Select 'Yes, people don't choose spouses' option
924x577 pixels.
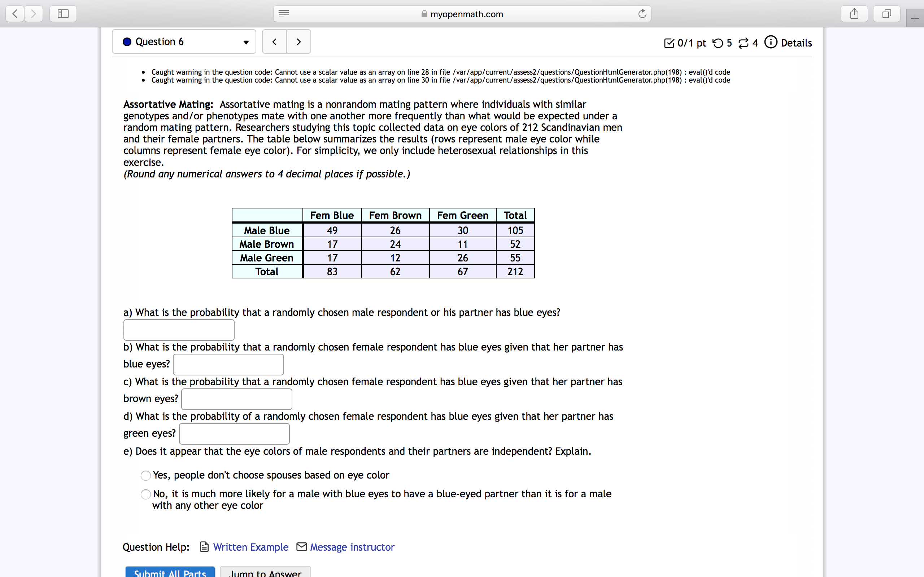click(145, 476)
